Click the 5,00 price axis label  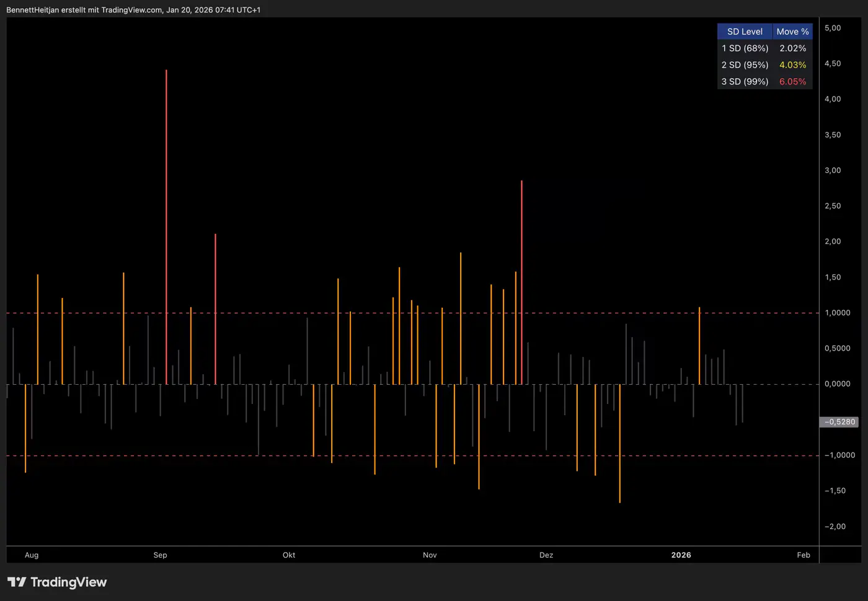(833, 28)
